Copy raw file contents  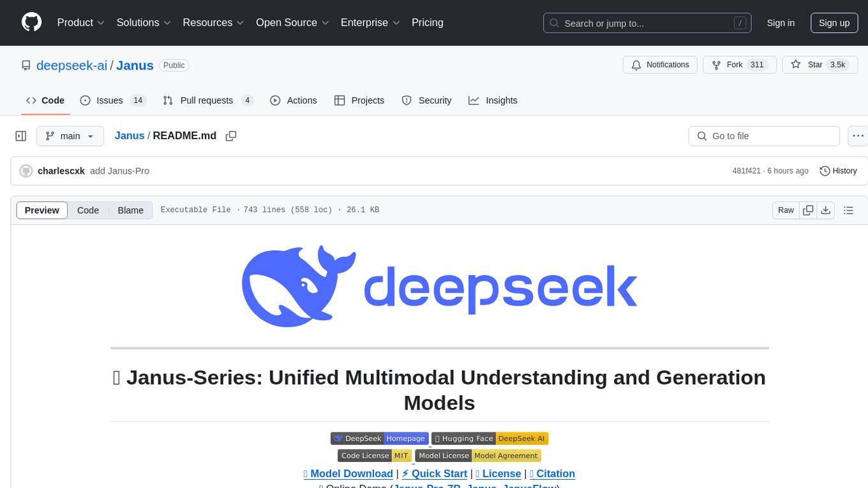[x=808, y=210]
